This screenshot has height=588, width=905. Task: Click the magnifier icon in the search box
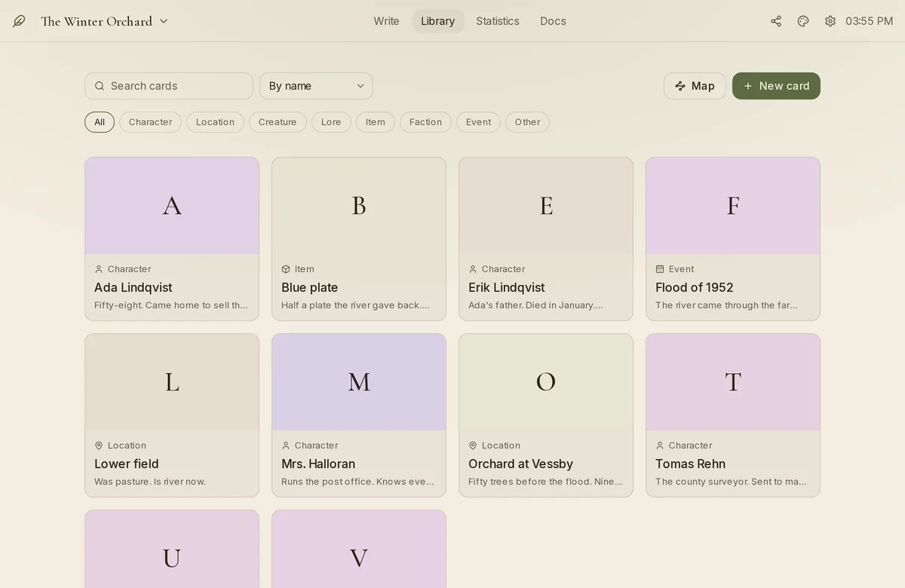[x=100, y=86]
